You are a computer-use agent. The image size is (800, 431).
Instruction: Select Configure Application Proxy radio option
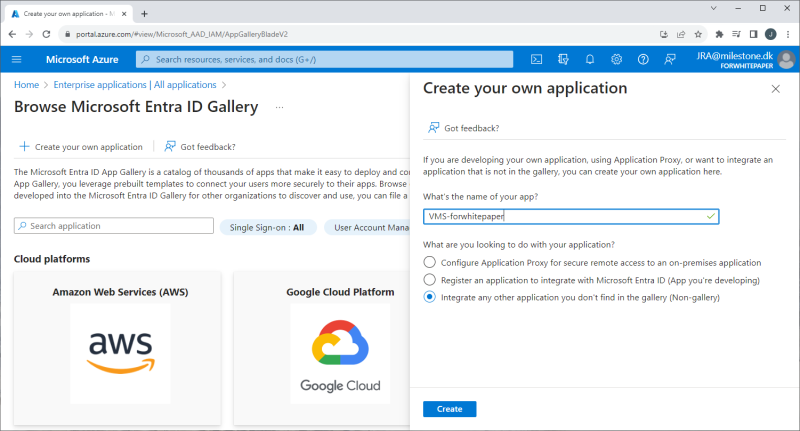430,262
